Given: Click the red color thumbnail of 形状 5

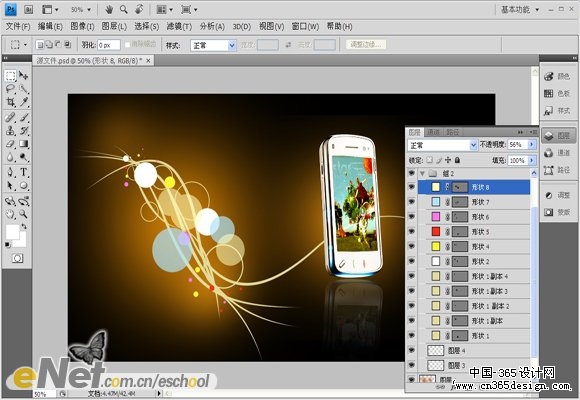Looking at the screenshot, I should (436, 232).
